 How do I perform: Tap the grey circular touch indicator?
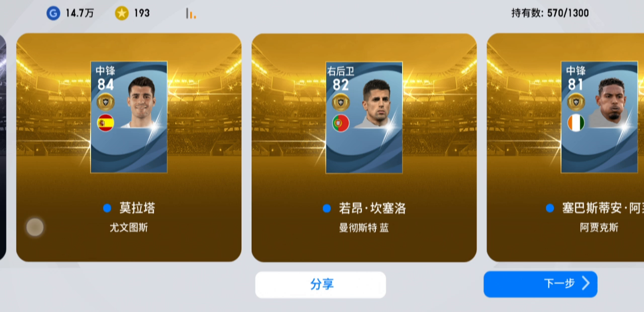click(x=35, y=227)
